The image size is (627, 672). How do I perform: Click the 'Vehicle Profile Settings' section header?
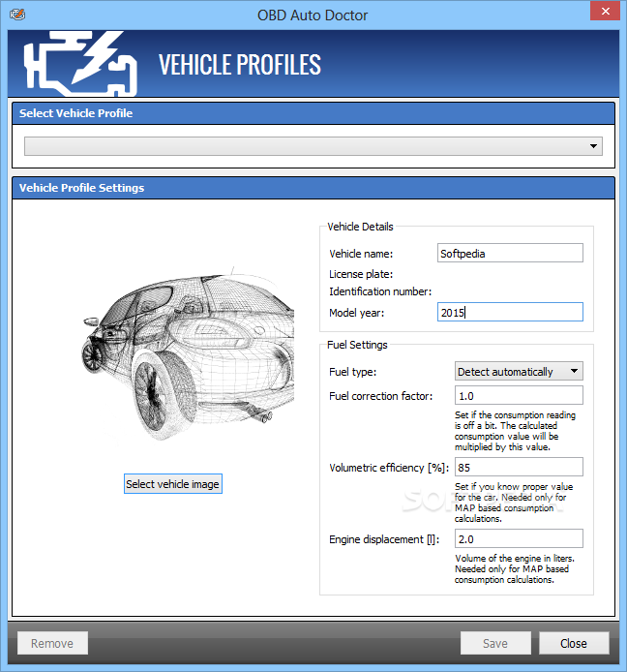coord(313,188)
